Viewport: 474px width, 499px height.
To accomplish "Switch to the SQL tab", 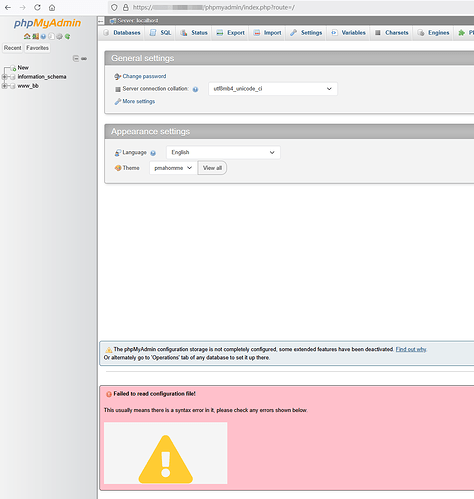I will coord(161,33).
